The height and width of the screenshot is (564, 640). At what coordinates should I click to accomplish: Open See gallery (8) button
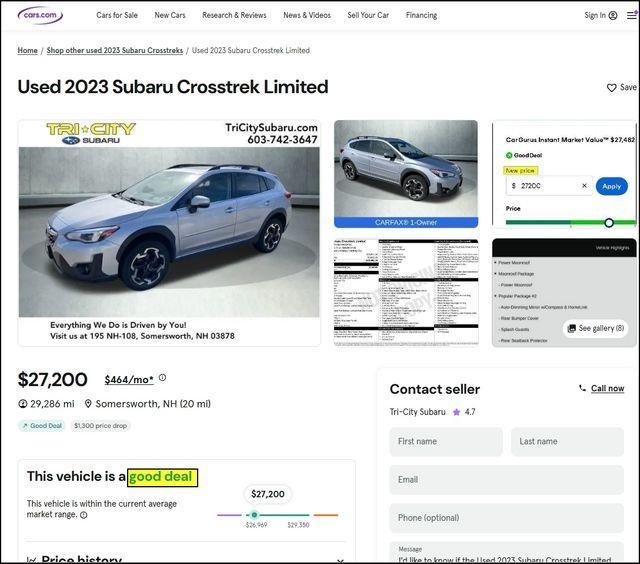(596, 328)
